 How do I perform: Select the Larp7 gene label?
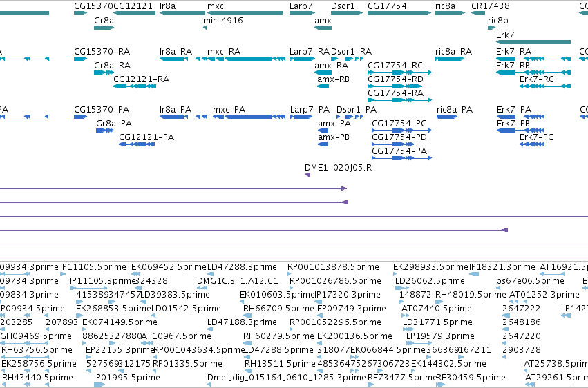pos(301,6)
